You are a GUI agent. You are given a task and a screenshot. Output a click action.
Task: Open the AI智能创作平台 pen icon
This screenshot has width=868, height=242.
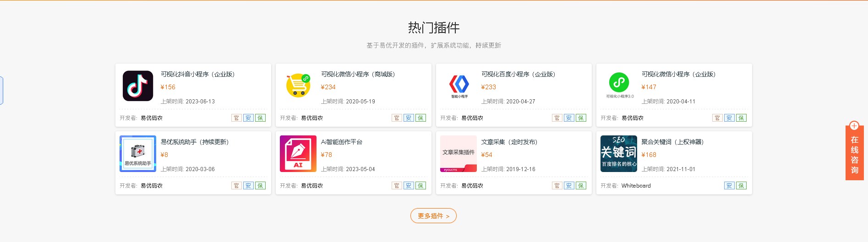[x=298, y=154]
